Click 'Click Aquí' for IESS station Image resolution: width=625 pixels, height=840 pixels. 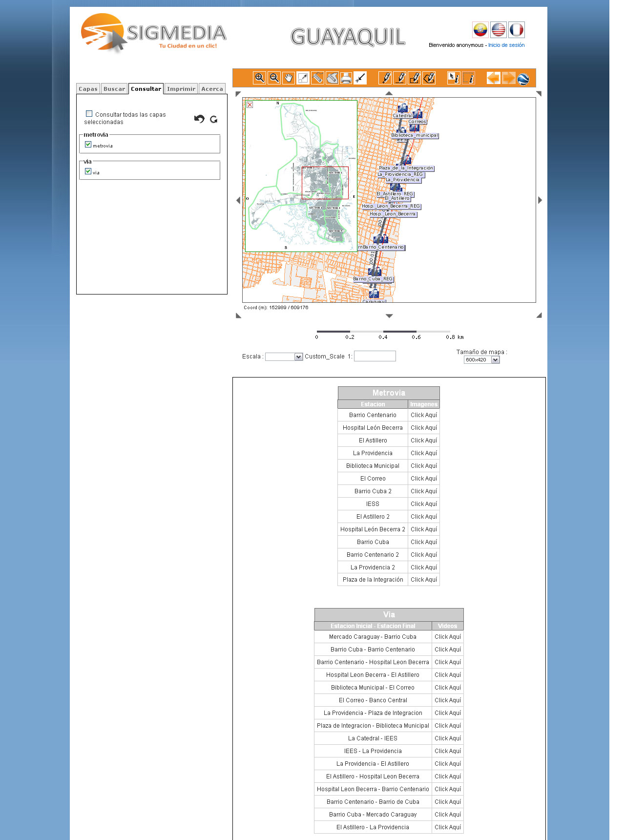click(x=424, y=504)
